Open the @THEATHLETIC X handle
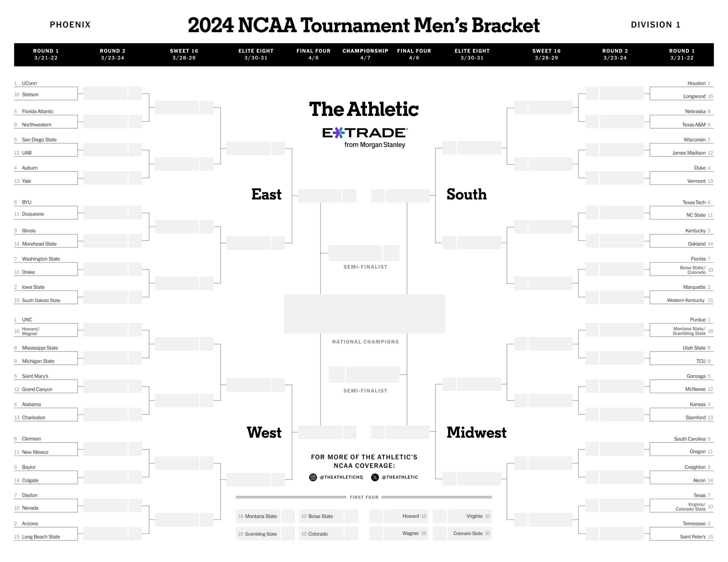 click(x=400, y=477)
